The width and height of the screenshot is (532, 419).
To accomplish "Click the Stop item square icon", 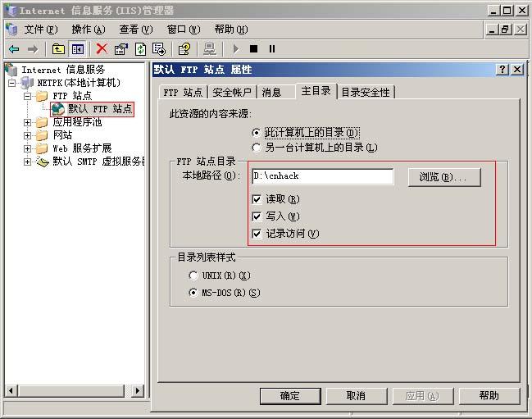I will (253, 49).
